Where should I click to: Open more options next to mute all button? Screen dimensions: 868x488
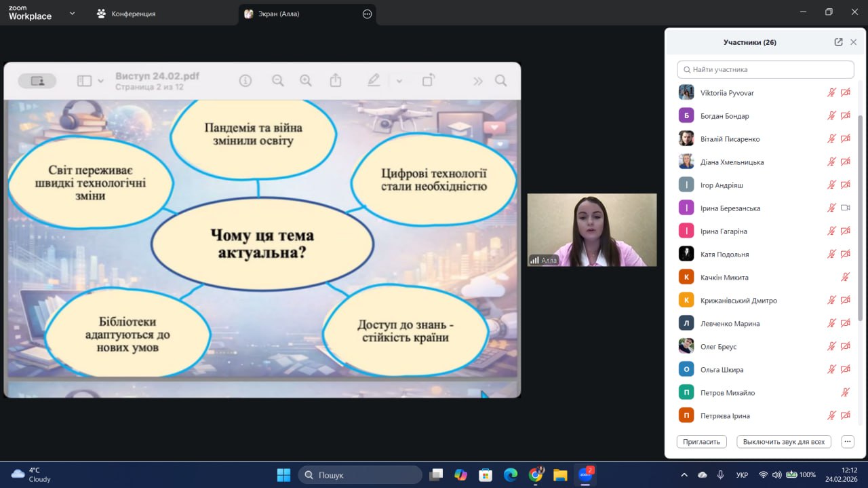(x=847, y=441)
